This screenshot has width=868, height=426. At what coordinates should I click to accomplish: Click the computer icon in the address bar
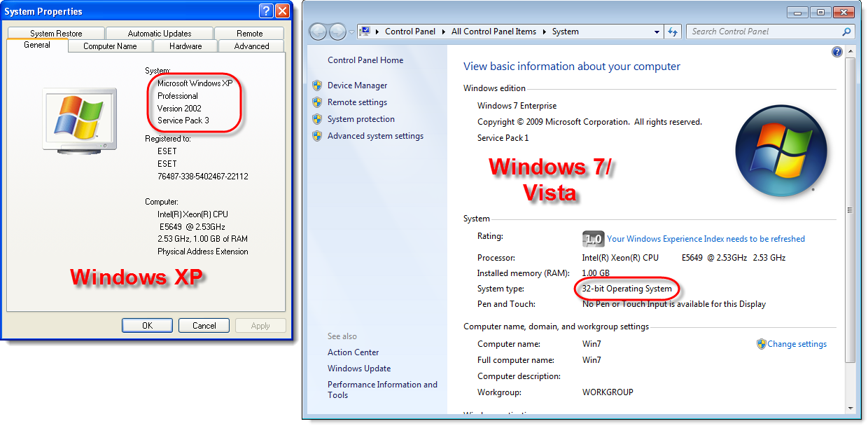[365, 32]
